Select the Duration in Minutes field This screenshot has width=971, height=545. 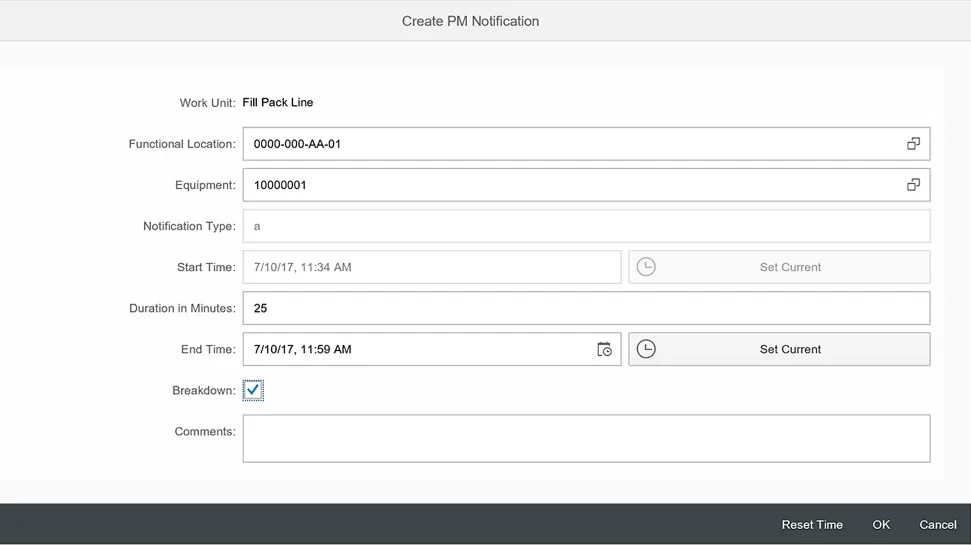pos(585,308)
